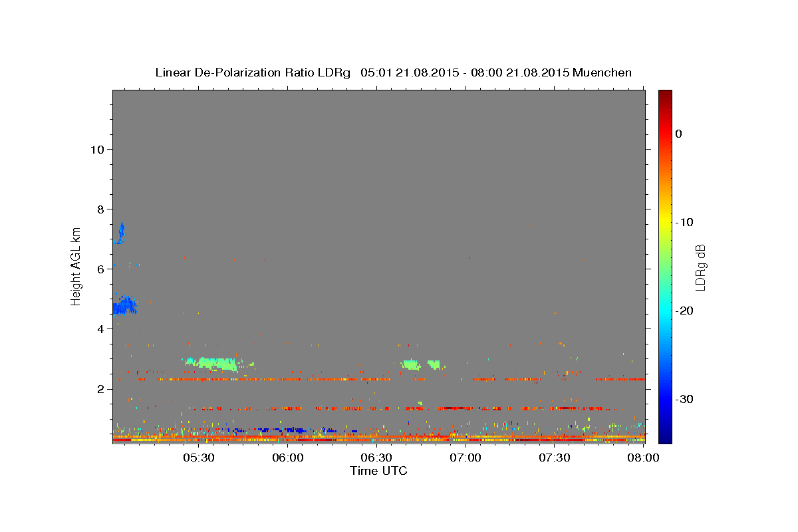Click the colorbar value -20
Image resolution: width=798 pixels, height=532 pixels.
(x=685, y=311)
